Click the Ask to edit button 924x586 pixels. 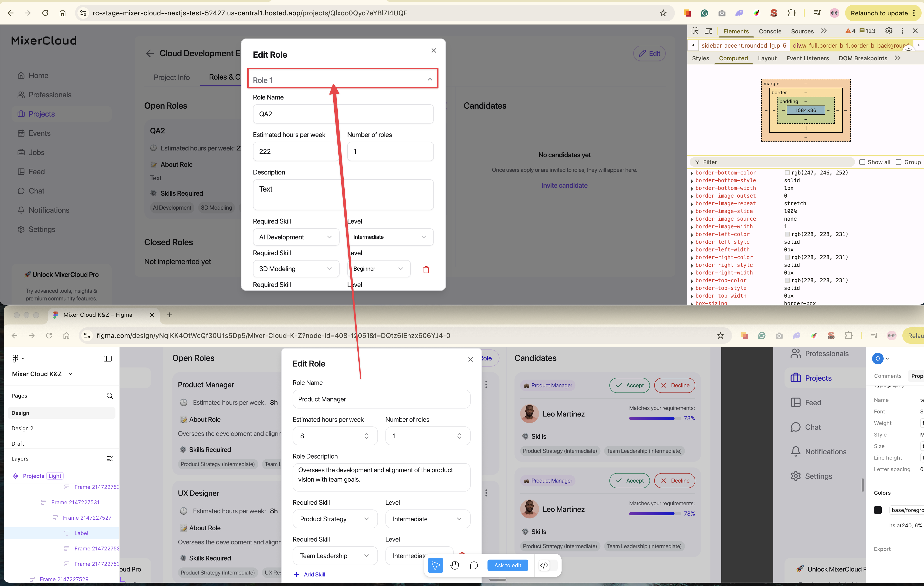coord(507,565)
